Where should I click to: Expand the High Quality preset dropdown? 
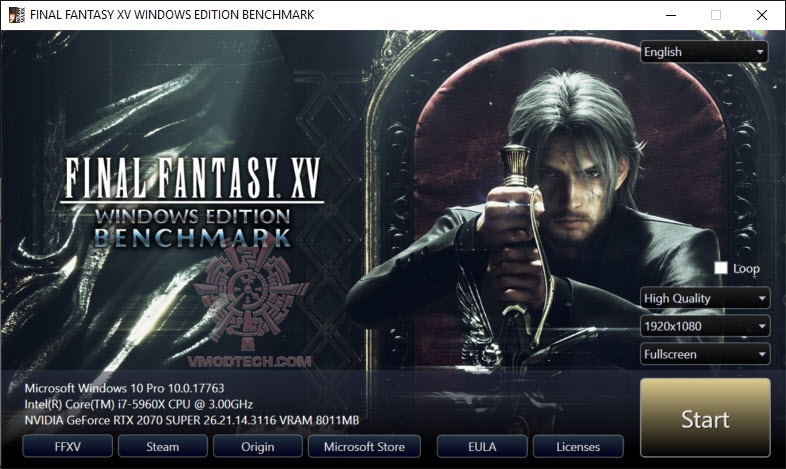tap(705, 298)
